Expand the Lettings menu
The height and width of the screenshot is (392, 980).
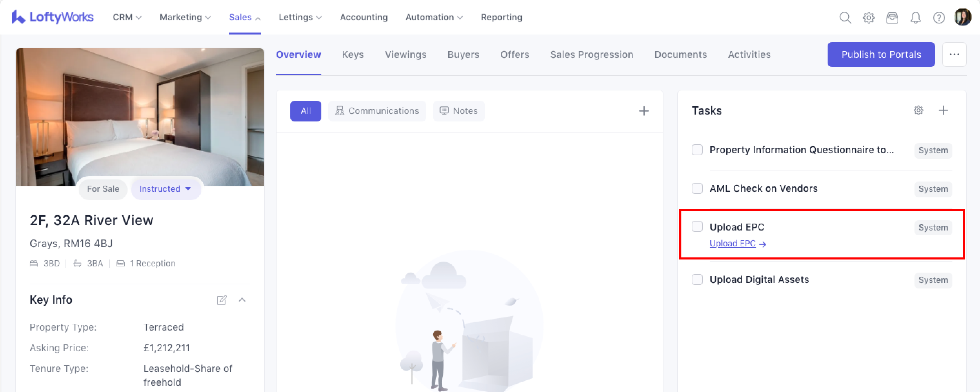pos(300,17)
